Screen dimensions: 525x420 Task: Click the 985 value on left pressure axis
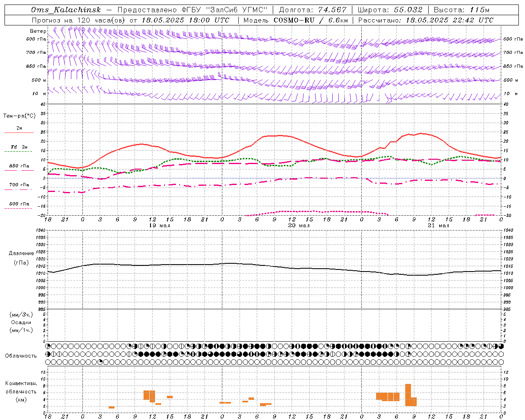[x=41, y=309]
